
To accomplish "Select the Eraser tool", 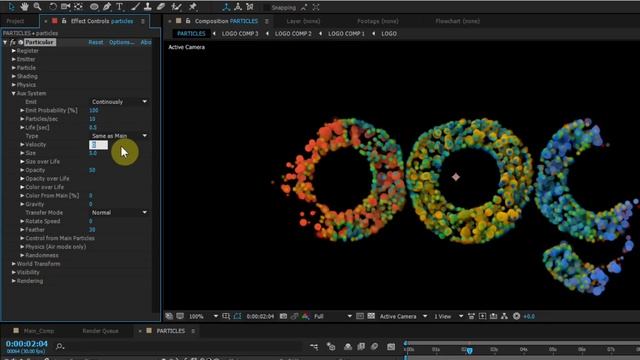I will [x=161, y=7].
